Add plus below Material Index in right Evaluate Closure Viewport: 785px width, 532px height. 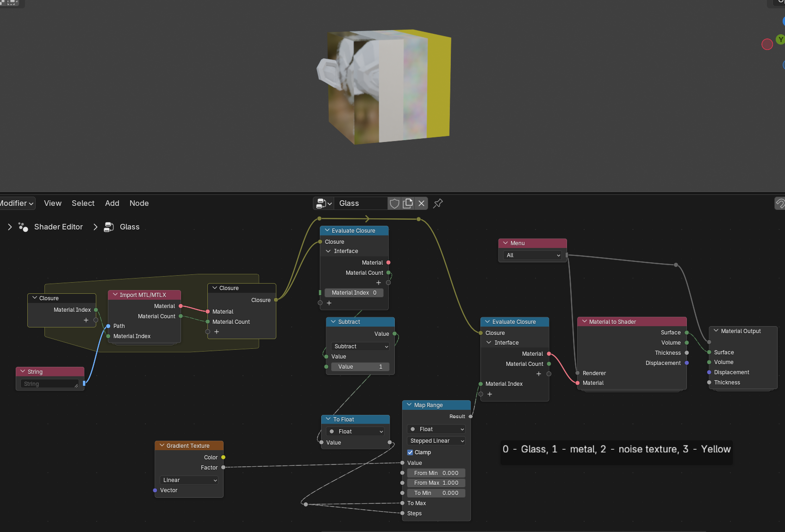coord(490,394)
